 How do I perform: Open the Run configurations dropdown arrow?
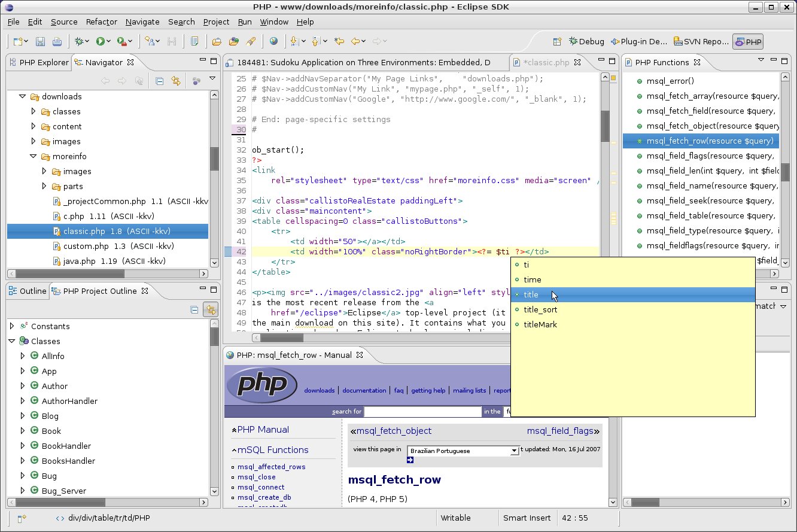pos(109,41)
